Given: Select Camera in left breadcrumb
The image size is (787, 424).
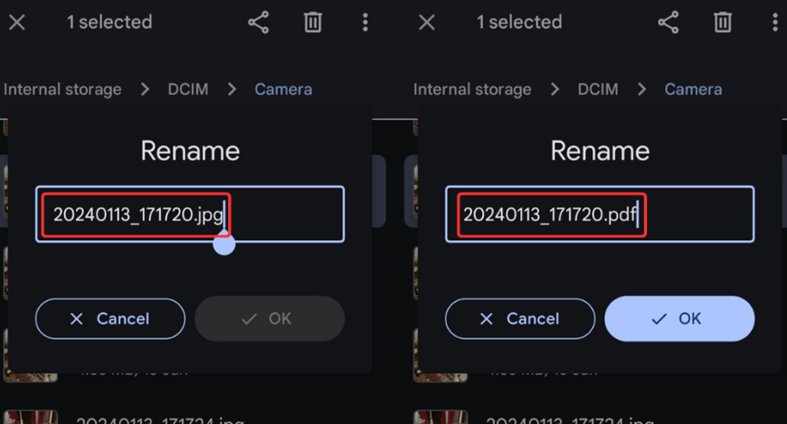Looking at the screenshot, I should tap(283, 89).
